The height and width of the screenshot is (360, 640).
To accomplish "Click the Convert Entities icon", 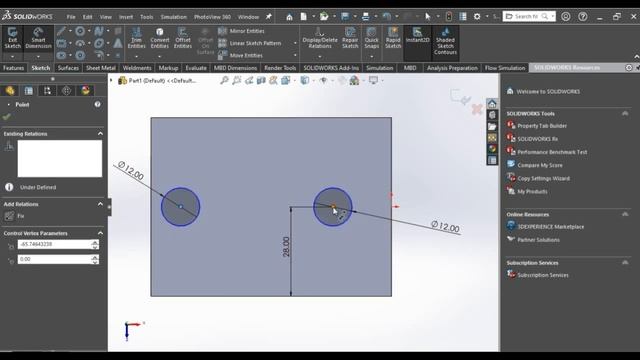I will (160, 38).
